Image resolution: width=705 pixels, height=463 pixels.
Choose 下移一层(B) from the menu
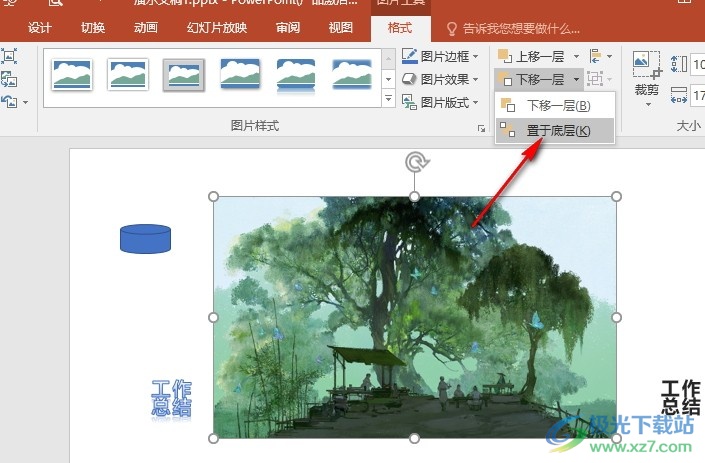[555, 106]
